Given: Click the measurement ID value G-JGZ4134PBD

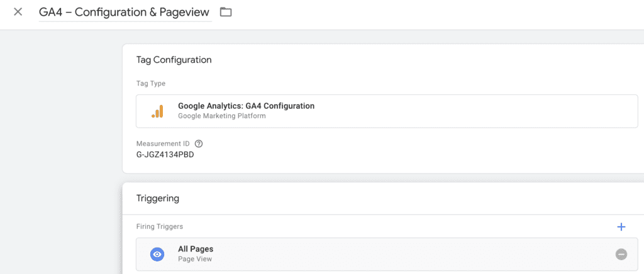Looking at the screenshot, I should tap(165, 155).
